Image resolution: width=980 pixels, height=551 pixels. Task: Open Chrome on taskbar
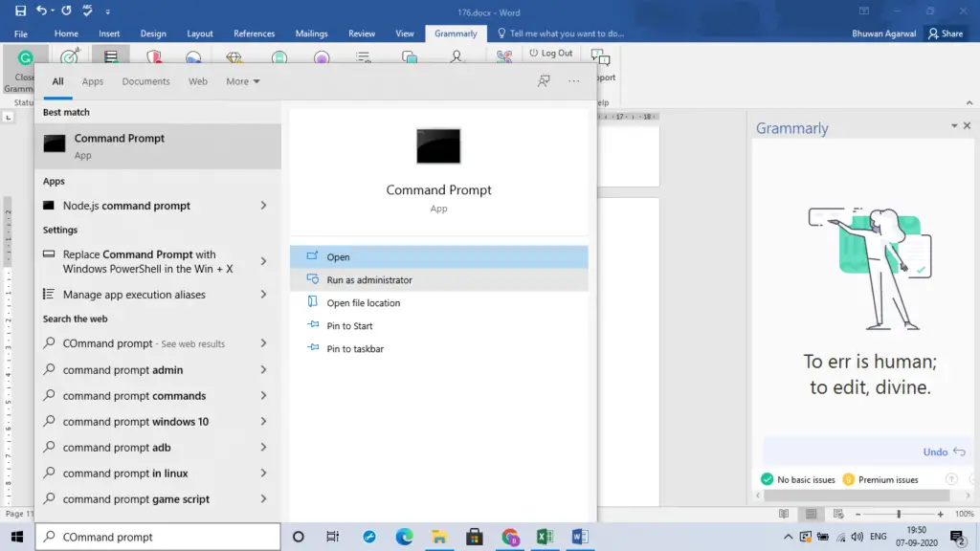coord(510,537)
